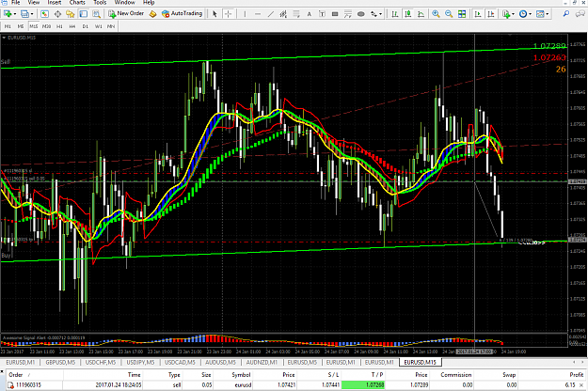Switch chart to line chart style
588x391 pixels.
point(421,14)
